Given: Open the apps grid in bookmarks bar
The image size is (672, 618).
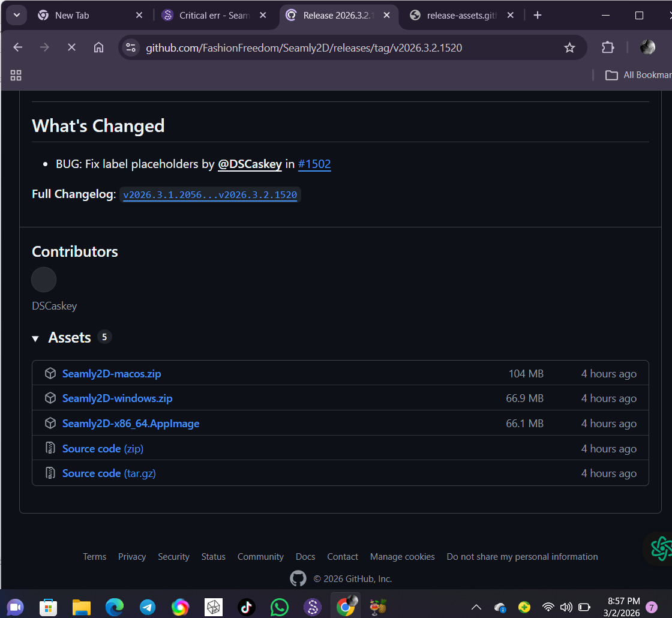Looking at the screenshot, I should point(16,75).
